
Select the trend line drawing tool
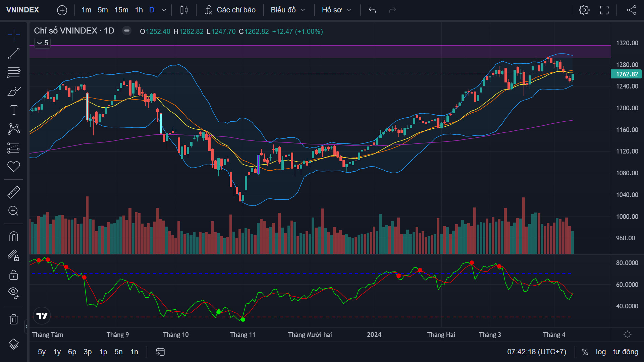[13, 54]
